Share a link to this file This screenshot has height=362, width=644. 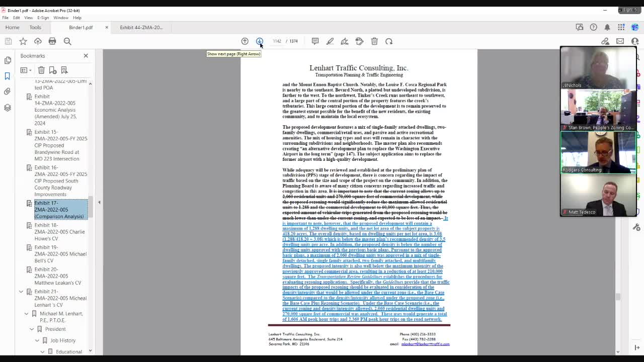click(605, 41)
